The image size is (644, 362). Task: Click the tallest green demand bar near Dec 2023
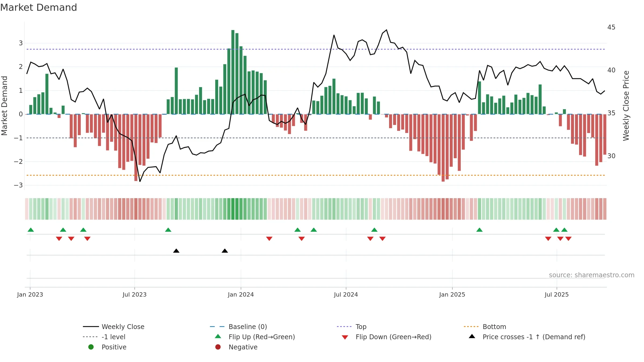[233, 72]
